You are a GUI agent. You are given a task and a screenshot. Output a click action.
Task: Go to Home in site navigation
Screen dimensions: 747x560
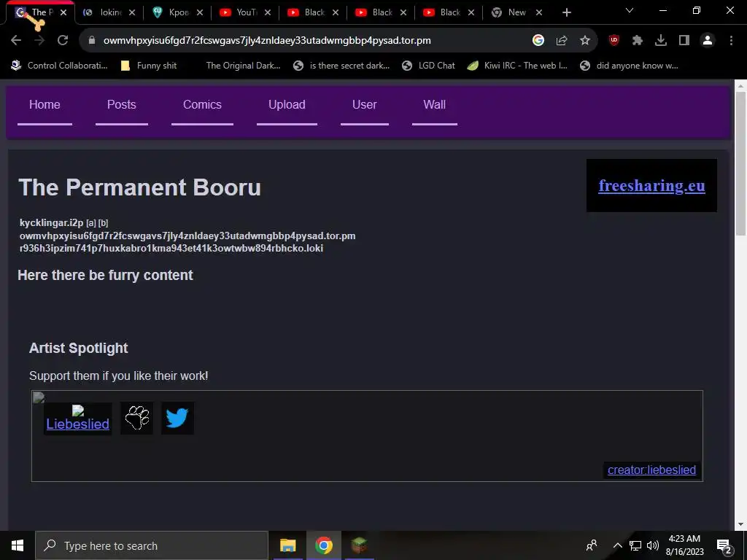pyautogui.click(x=44, y=105)
